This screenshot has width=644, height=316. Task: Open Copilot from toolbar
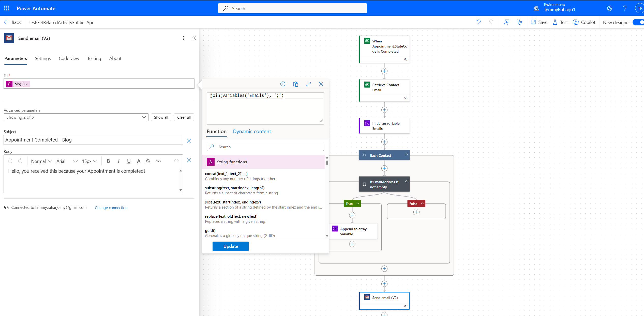584,22
